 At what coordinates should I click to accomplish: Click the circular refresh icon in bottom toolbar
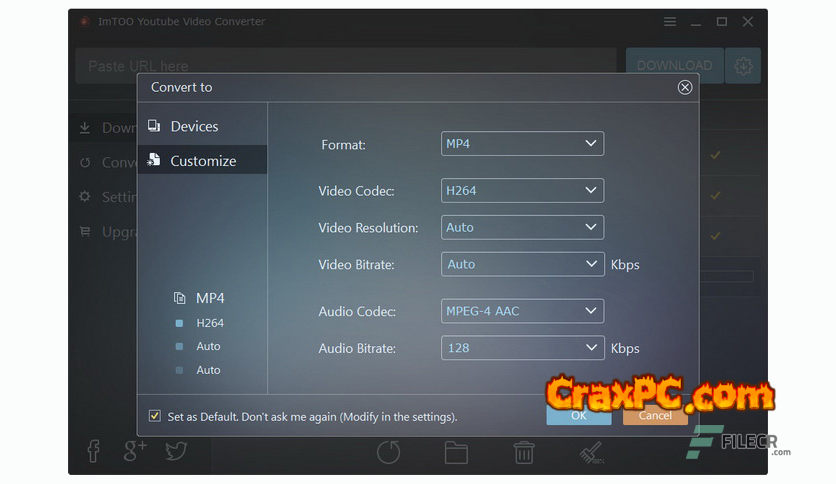coord(389,453)
